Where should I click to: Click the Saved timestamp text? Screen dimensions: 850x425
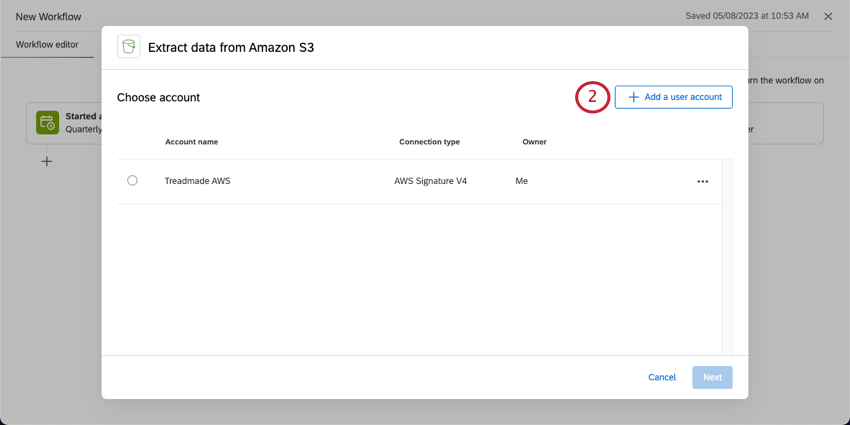747,16
